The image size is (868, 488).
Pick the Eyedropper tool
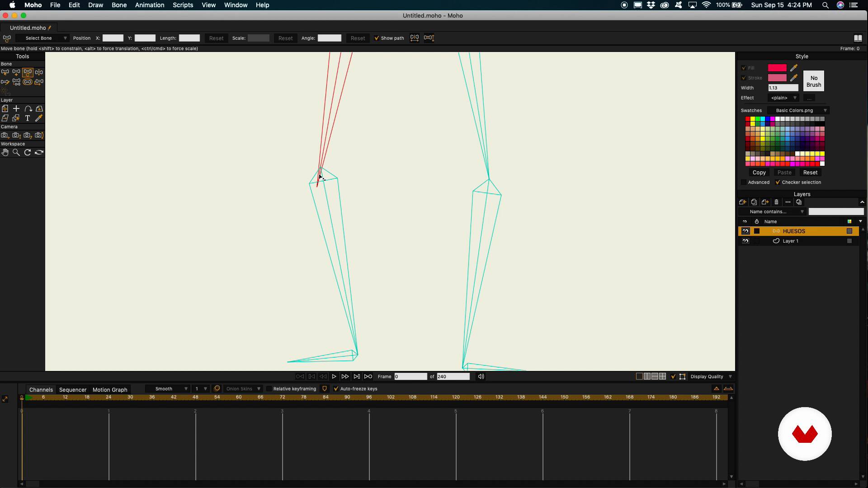[39, 118]
